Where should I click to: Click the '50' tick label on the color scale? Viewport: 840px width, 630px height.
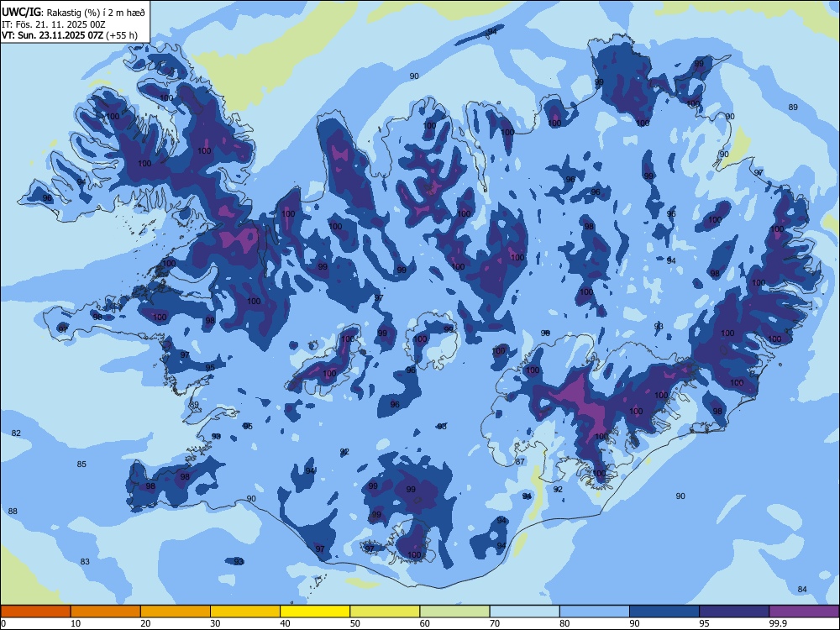(x=355, y=623)
